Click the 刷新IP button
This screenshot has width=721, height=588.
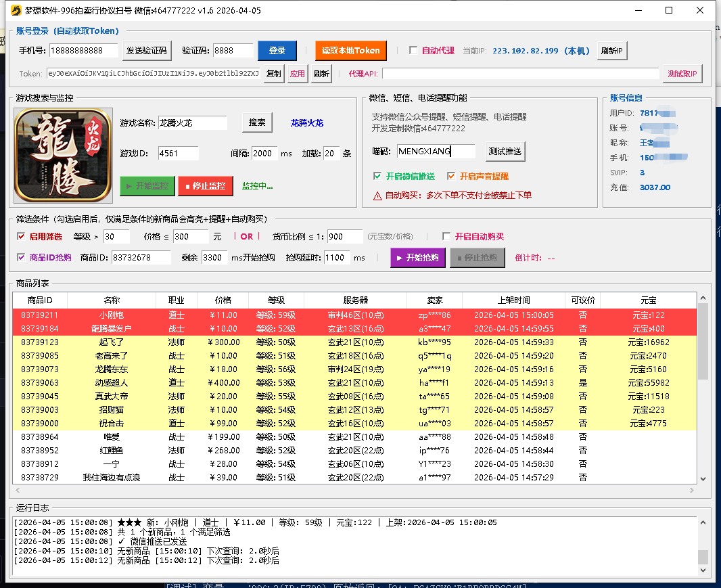pyautogui.click(x=611, y=51)
